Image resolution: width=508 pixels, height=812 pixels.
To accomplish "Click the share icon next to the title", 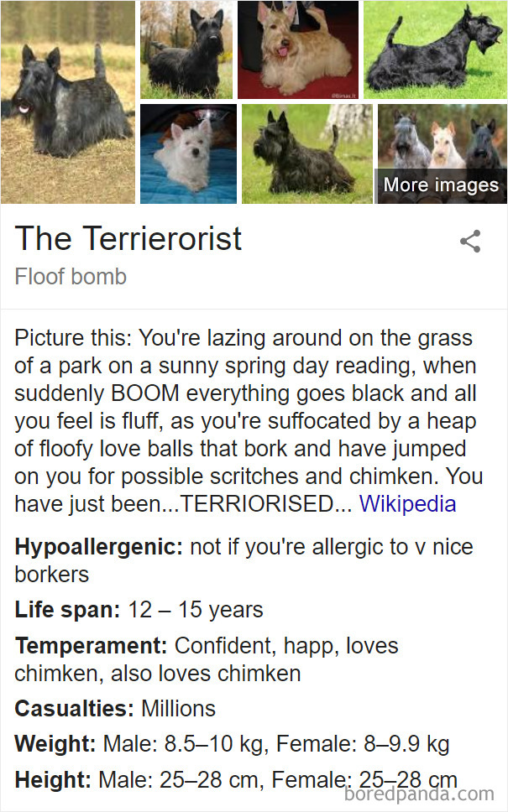I will click(469, 241).
